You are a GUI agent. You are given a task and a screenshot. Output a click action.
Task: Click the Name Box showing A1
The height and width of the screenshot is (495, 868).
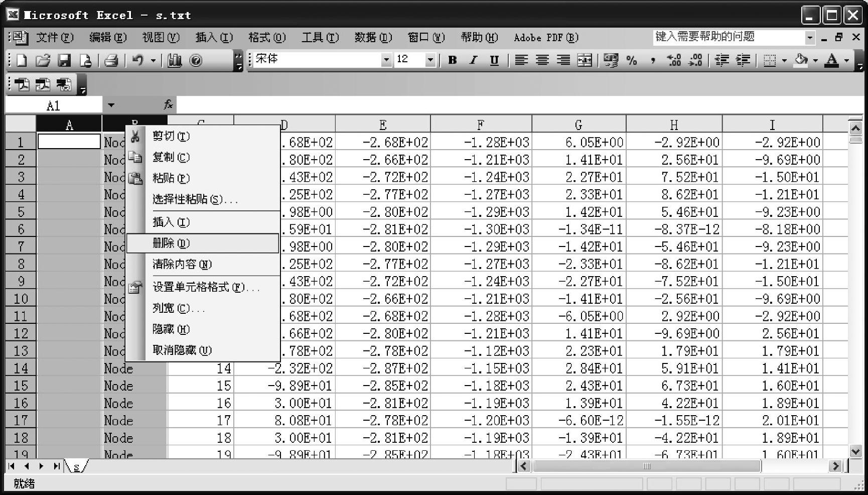pos(54,105)
